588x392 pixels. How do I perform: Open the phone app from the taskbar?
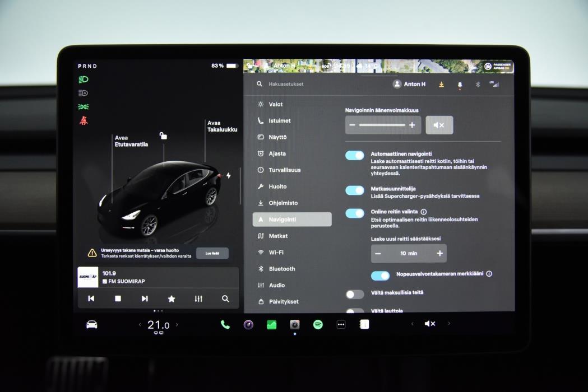point(225,323)
